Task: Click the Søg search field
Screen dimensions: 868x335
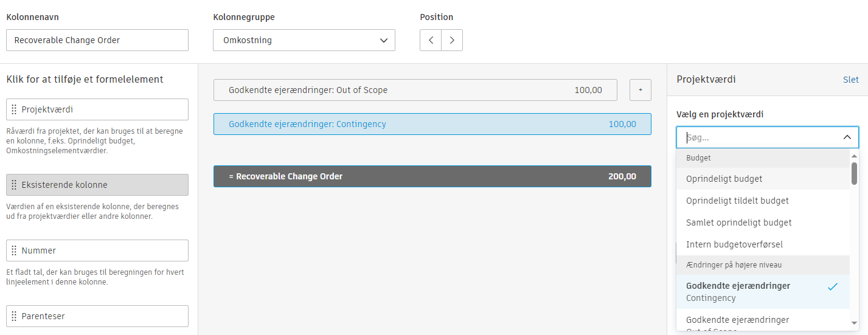Action: 760,137
